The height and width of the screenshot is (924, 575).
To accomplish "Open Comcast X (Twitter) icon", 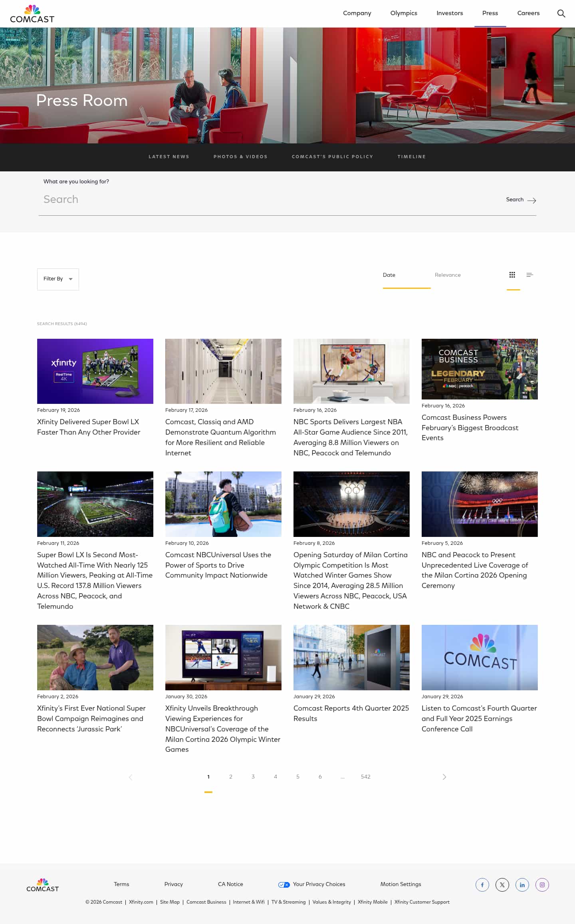I will (x=502, y=885).
